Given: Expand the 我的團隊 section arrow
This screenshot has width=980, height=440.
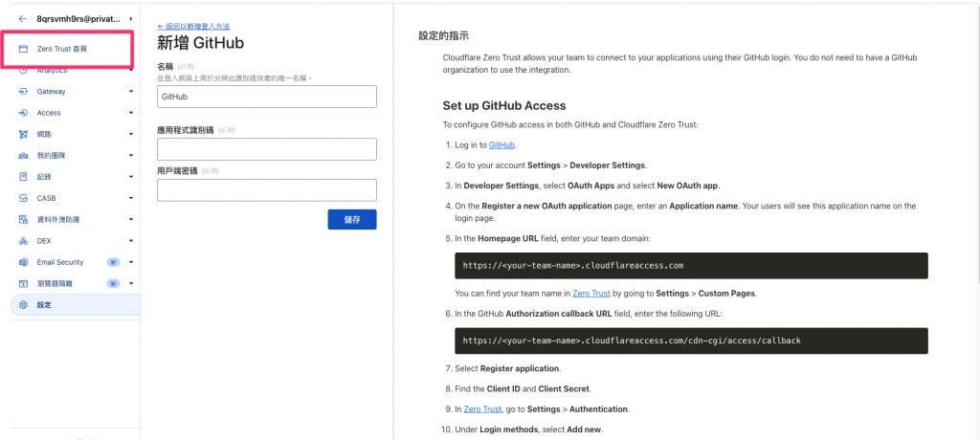Looking at the screenshot, I should point(131,155).
